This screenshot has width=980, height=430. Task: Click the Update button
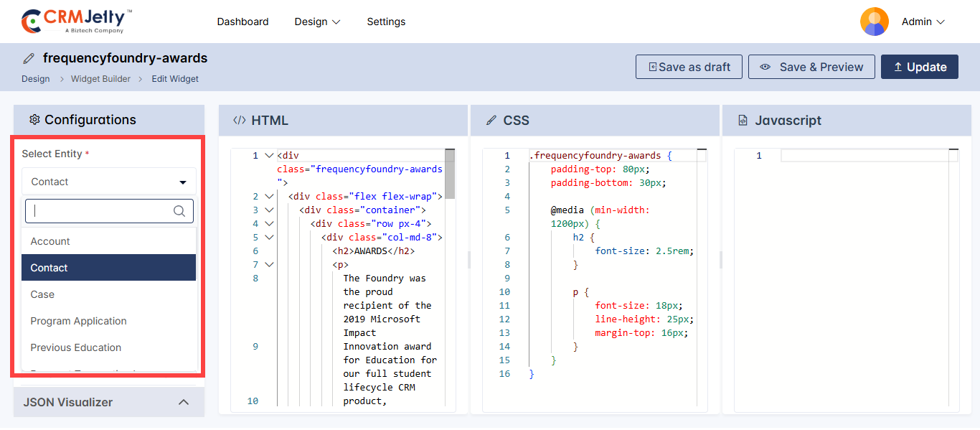[x=919, y=67]
